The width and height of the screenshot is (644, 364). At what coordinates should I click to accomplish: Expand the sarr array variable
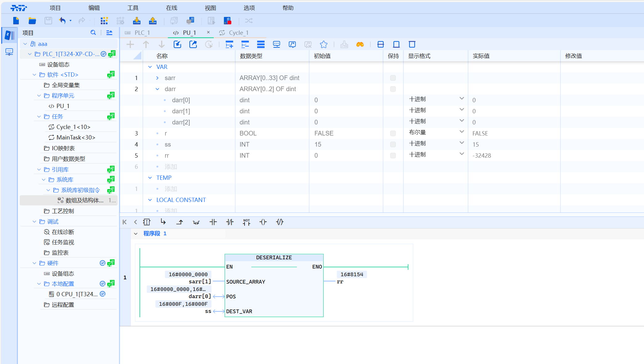157,78
